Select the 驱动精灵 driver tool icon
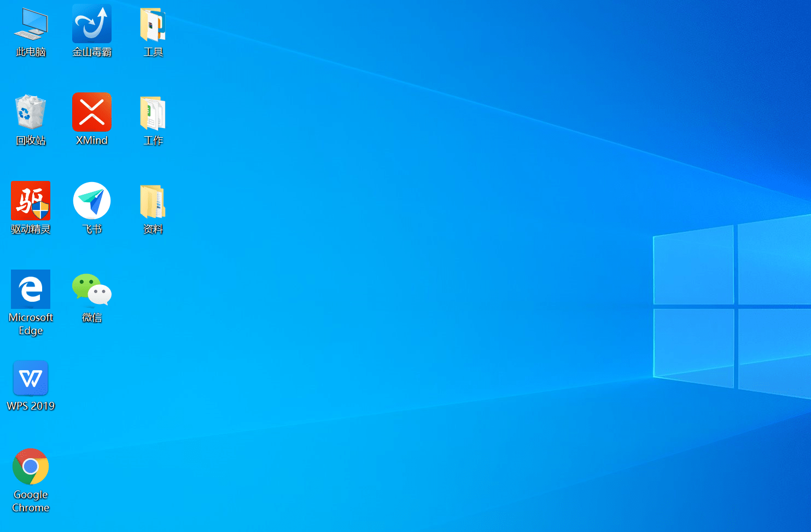The height and width of the screenshot is (532, 811). click(31, 201)
